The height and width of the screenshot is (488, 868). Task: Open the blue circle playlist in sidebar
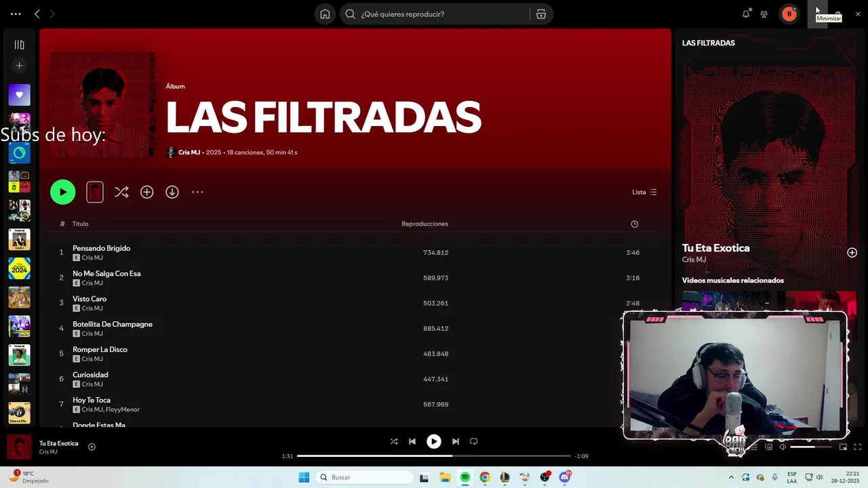19,153
